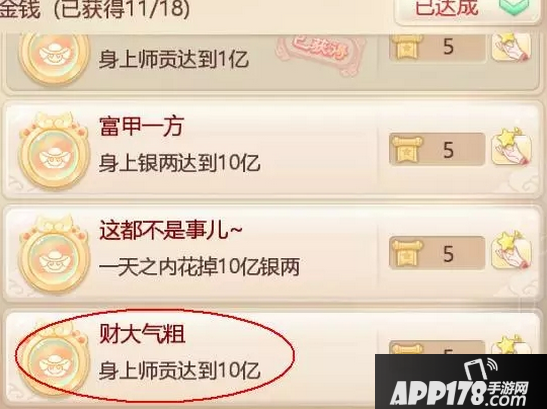Tap star hand icon in 身上师贡达到1亿 row

coord(511,46)
